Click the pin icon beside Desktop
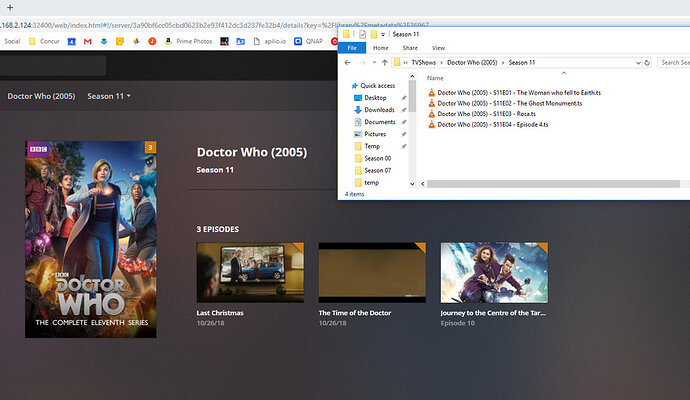The image size is (690, 400). [x=404, y=98]
